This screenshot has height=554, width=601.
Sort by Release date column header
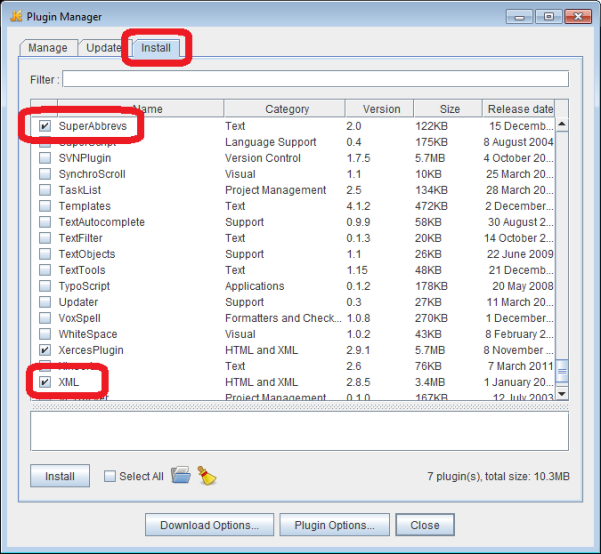[x=519, y=109]
